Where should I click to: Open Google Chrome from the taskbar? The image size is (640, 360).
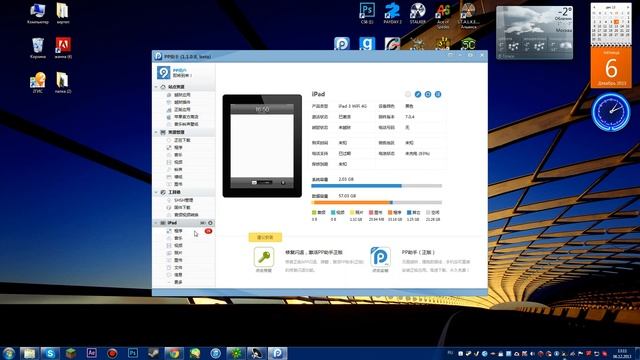pos(174,353)
